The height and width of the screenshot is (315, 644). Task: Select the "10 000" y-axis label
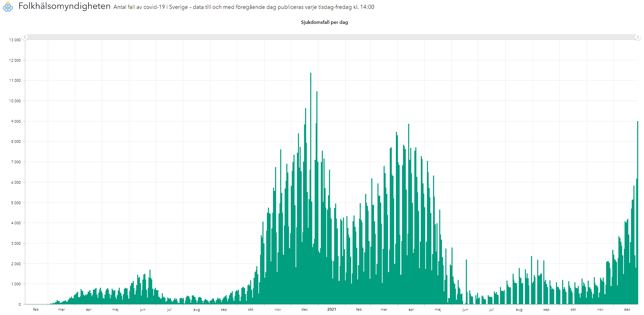pyautogui.click(x=15, y=101)
